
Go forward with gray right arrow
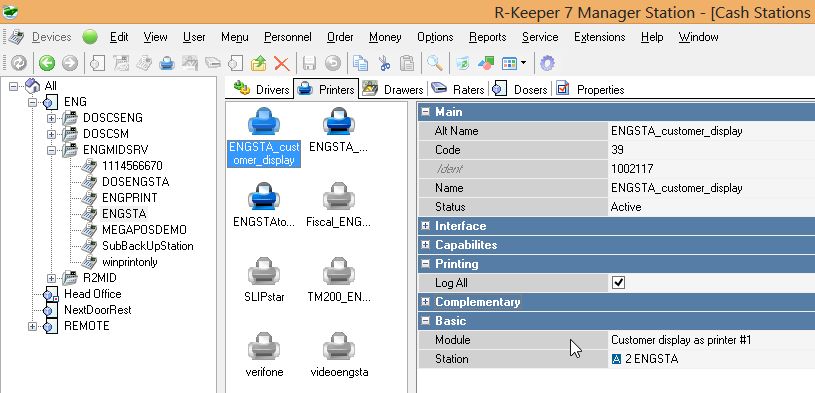click(70, 63)
